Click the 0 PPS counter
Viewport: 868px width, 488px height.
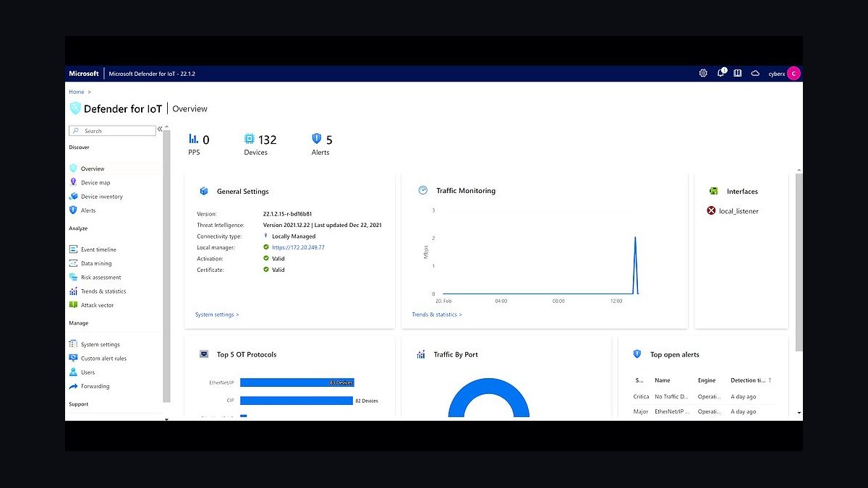click(199, 144)
